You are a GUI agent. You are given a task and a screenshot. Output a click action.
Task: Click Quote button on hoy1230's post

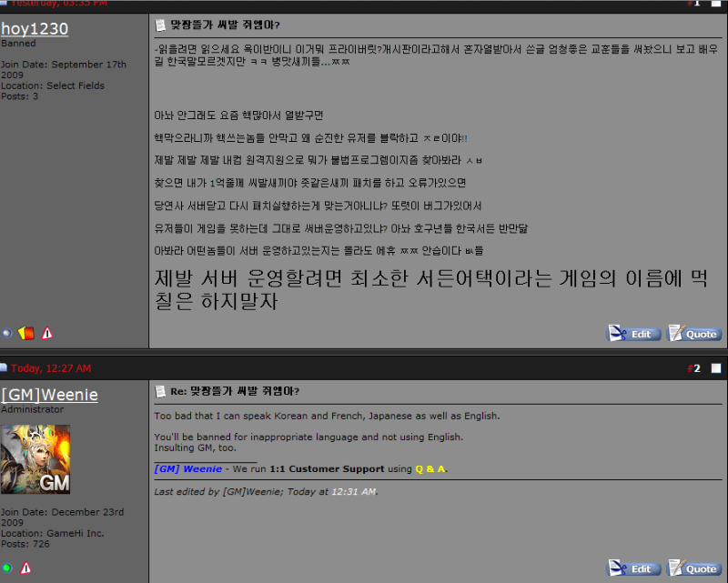694,333
